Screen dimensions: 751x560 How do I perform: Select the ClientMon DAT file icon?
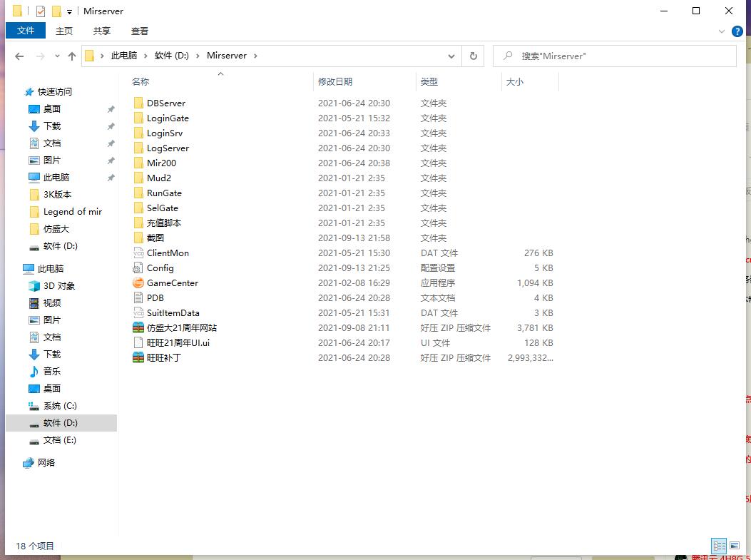click(x=138, y=253)
